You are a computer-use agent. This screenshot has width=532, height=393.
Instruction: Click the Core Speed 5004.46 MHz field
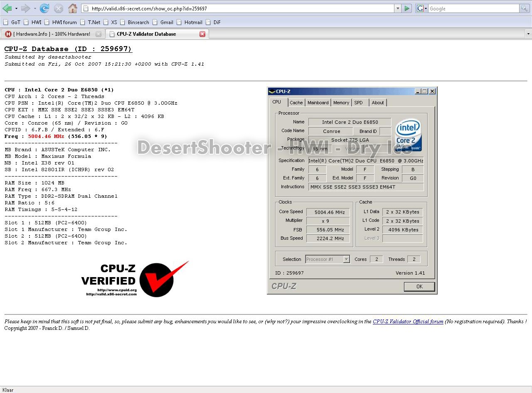(x=328, y=212)
